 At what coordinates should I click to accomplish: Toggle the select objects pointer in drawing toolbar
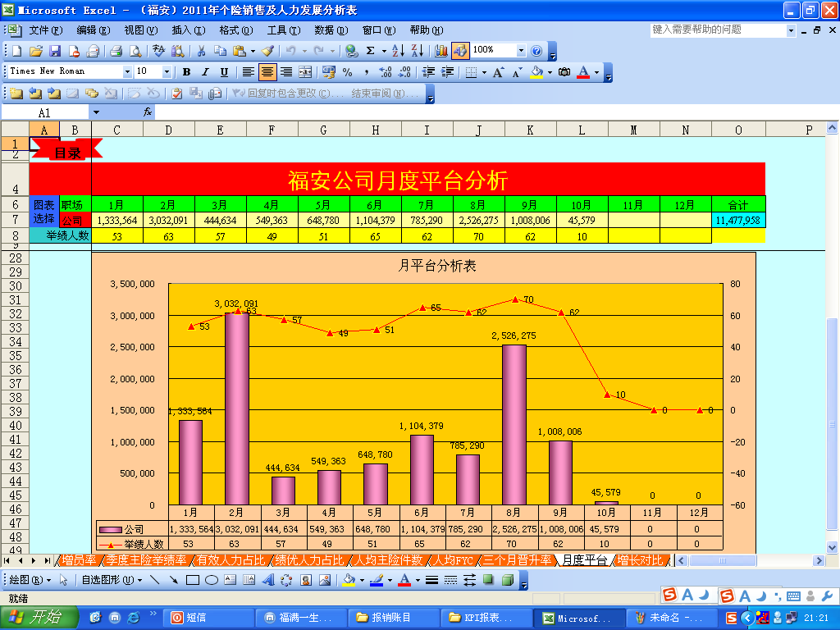[64, 580]
